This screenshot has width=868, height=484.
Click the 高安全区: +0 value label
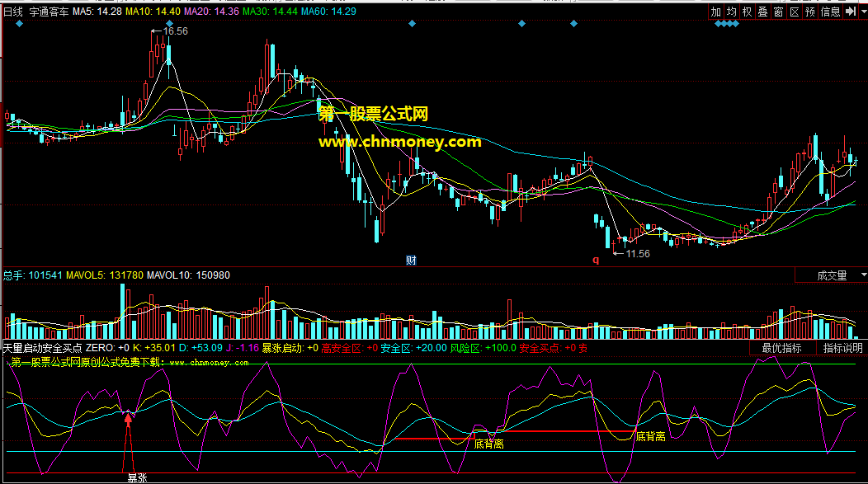pyautogui.click(x=349, y=348)
